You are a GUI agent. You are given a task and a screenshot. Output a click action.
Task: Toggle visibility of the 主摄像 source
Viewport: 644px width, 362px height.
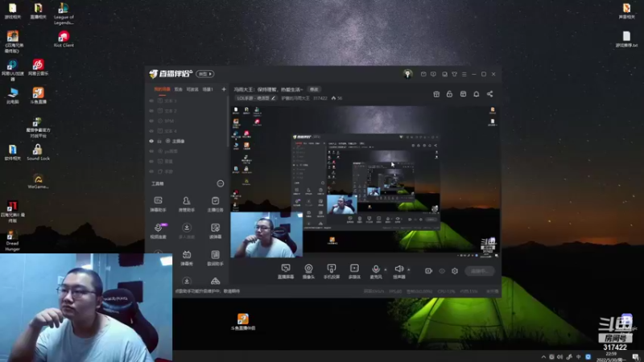[151, 141]
